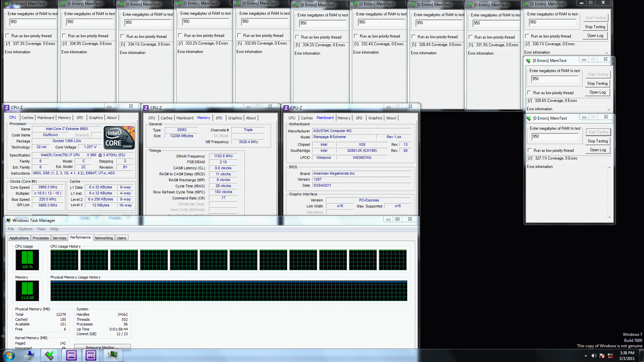644x362 pixels.
Task: Click the volume speaker tray icon
Action: pyautogui.click(x=594, y=356)
